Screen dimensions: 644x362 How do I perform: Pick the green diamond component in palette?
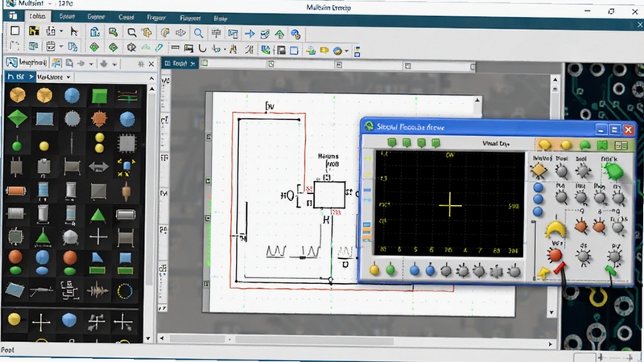click(17, 118)
